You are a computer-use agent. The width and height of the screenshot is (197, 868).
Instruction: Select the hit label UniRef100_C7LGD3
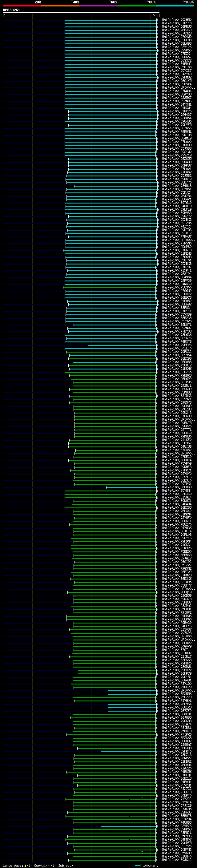(x=177, y=416)
